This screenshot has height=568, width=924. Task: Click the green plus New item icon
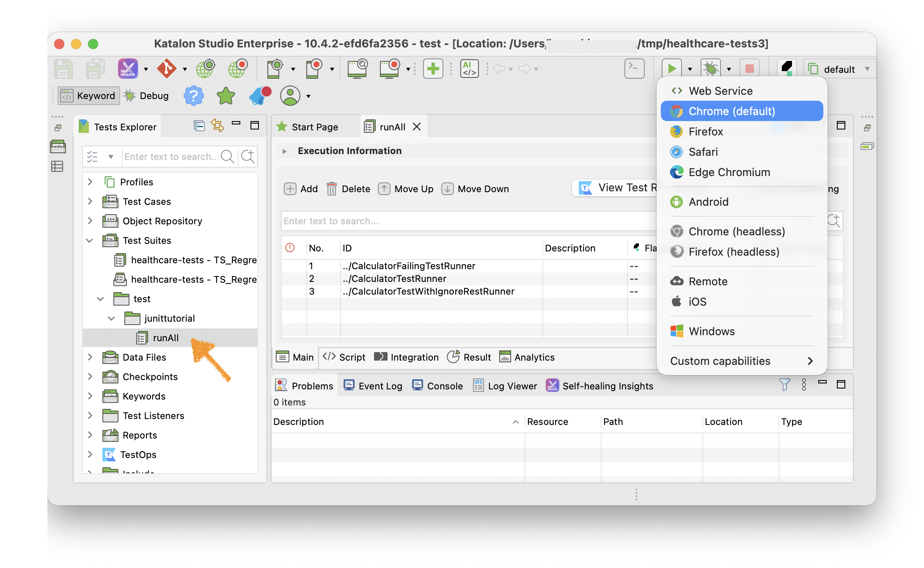(x=433, y=69)
